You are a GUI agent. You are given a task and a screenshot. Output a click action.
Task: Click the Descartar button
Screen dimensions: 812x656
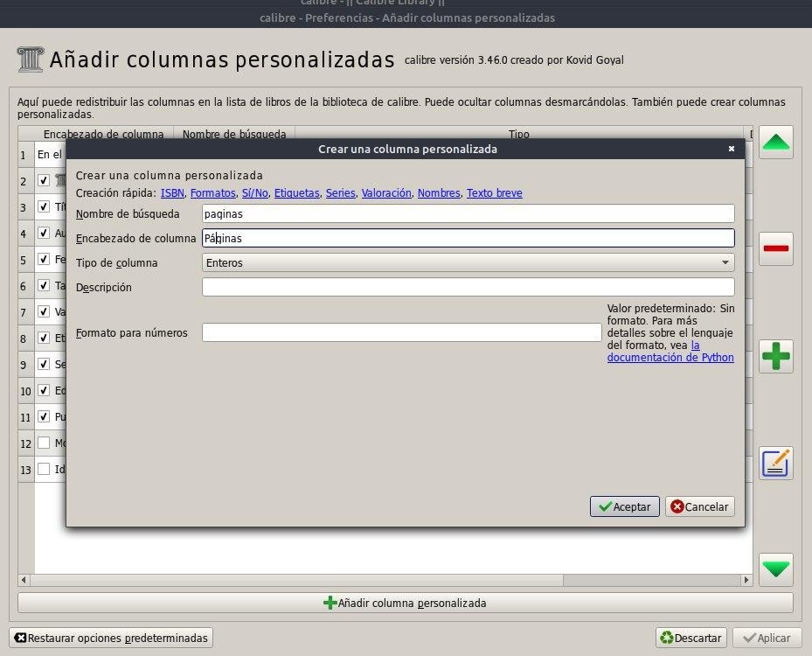tap(691, 638)
